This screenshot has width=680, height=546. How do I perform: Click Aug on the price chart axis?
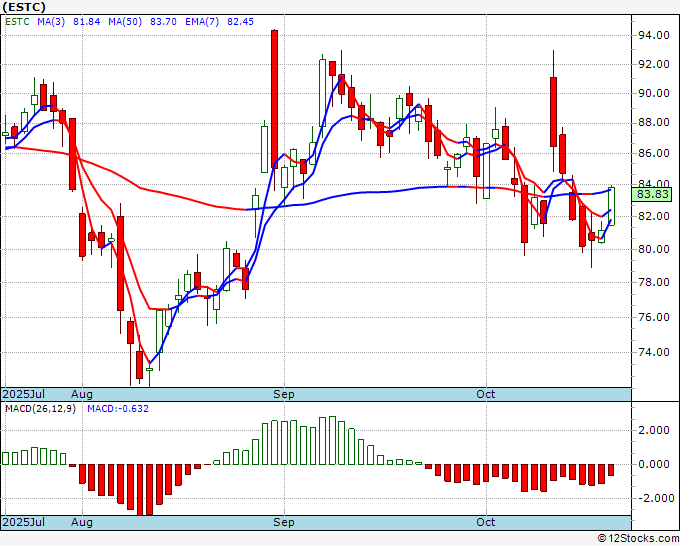point(82,394)
